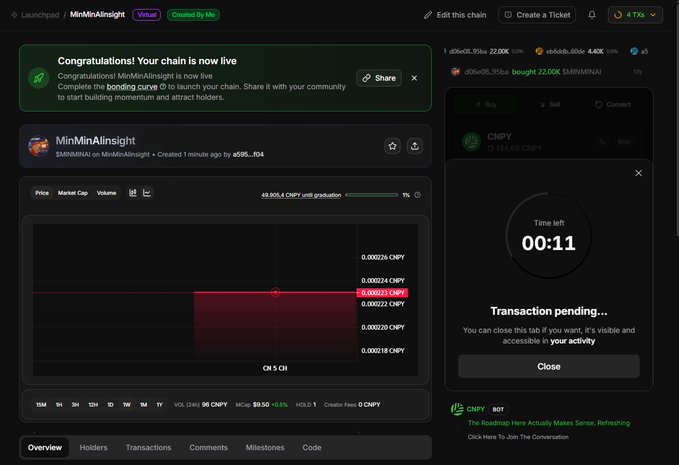Open Create a Ticket
This screenshot has width=679, height=465.
(x=537, y=15)
